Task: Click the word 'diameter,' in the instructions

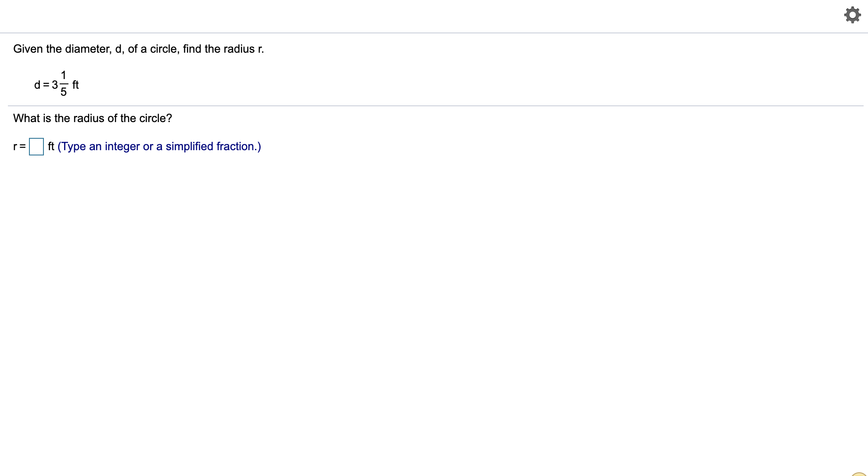Action: [88, 49]
